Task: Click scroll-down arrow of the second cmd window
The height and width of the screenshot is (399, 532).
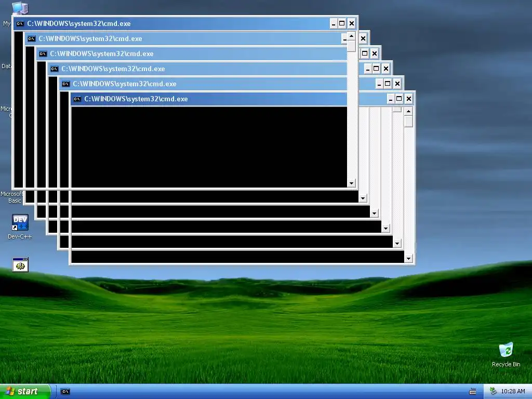Action: [x=363, y=198]
